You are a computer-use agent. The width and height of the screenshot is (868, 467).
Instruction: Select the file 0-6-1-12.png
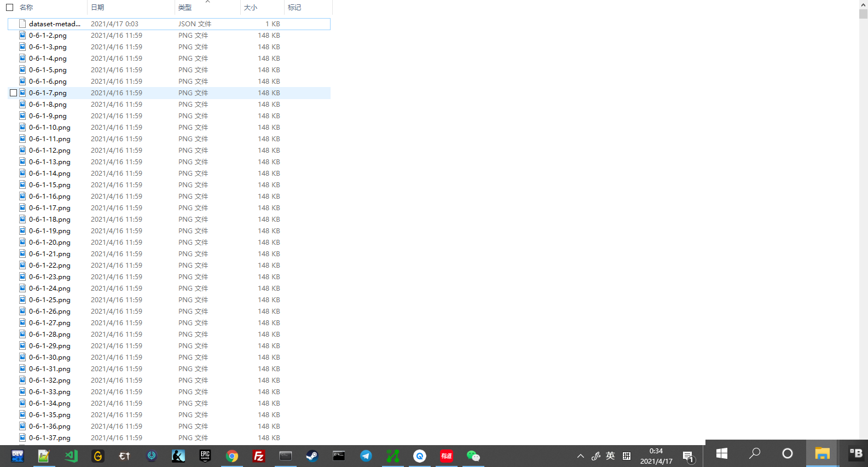pos(50,150)
